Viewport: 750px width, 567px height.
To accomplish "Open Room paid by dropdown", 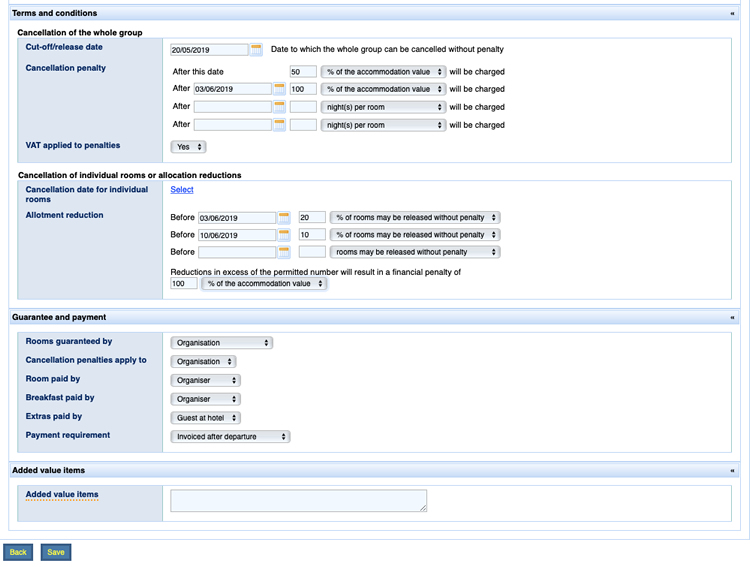I will pyautogui.click(x=205, y=380).
